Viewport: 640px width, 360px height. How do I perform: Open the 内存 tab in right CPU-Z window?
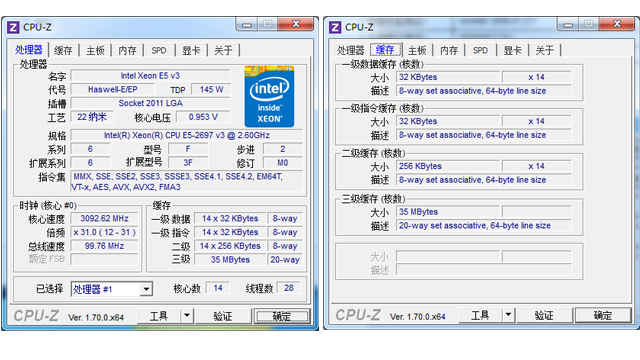click(449, 50)
